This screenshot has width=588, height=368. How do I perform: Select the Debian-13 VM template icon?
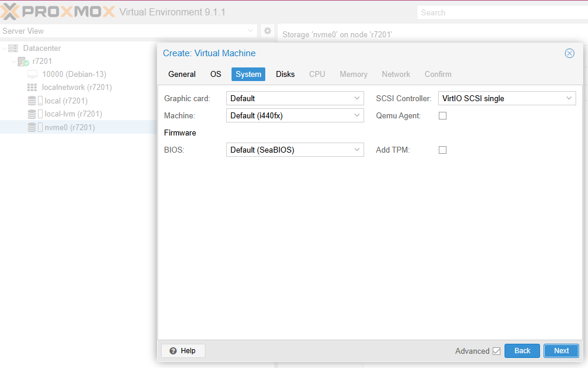tap(32, 75)
